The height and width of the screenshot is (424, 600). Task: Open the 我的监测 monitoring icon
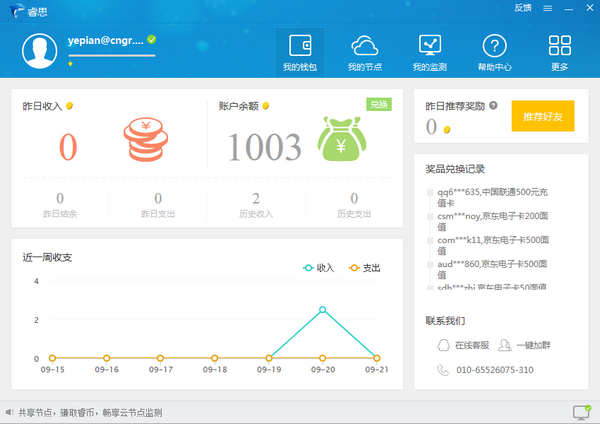coord(429,52)
